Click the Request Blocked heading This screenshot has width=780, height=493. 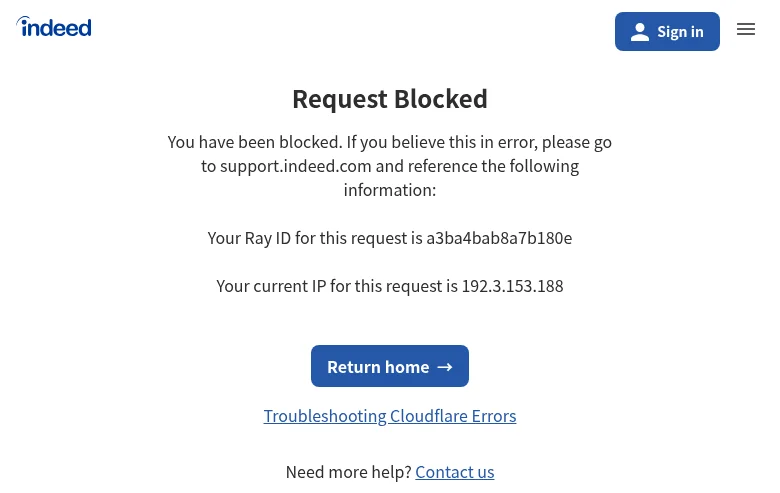(390, 99)
